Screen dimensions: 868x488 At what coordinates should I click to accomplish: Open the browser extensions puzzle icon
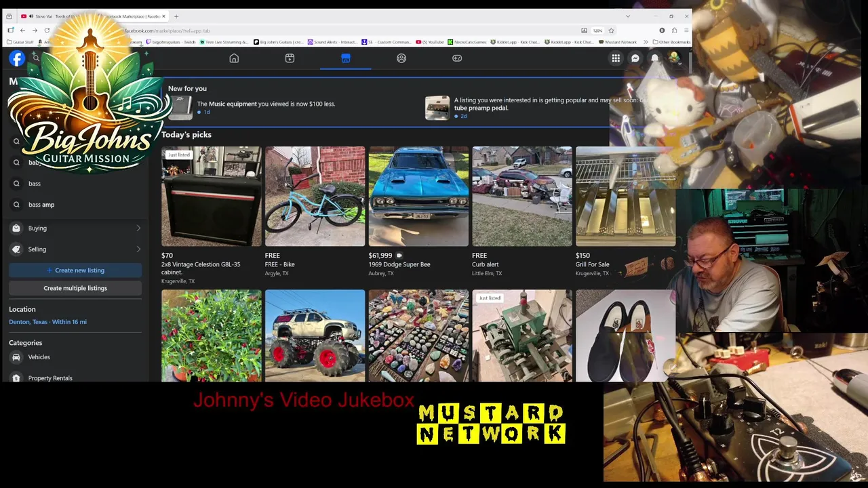click(x=674, y=30)
